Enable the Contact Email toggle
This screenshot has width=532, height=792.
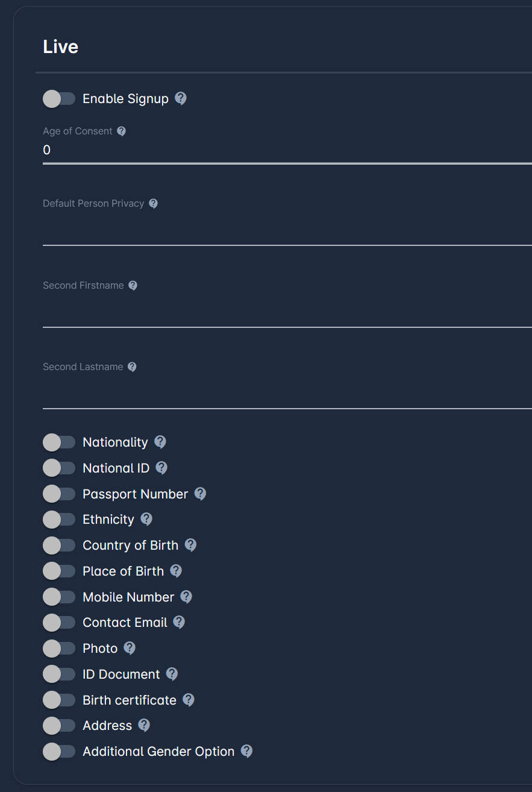click(58, 623)
